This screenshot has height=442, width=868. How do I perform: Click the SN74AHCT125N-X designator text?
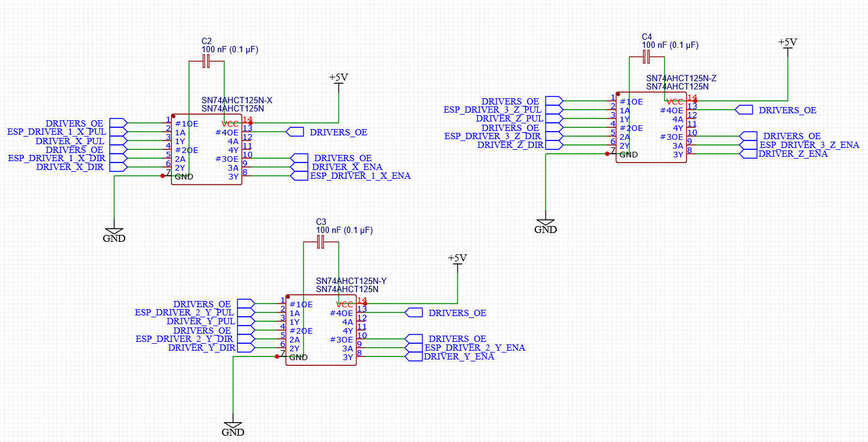point(236,100)
